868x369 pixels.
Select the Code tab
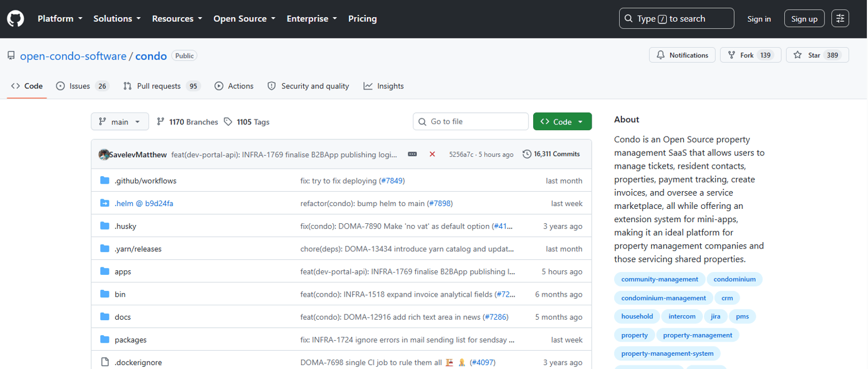click(x=27, y=86)
